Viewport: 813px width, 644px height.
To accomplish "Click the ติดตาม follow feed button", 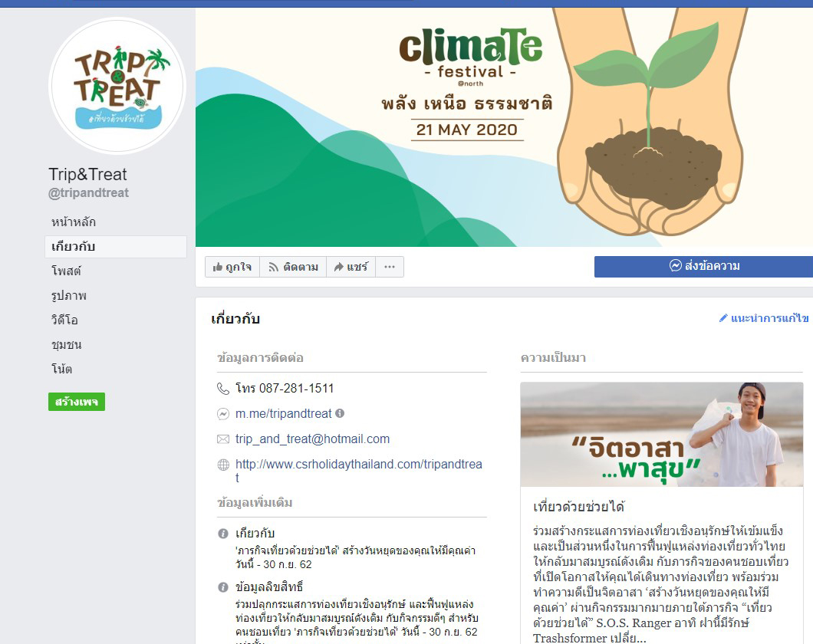I will [293, 267].
